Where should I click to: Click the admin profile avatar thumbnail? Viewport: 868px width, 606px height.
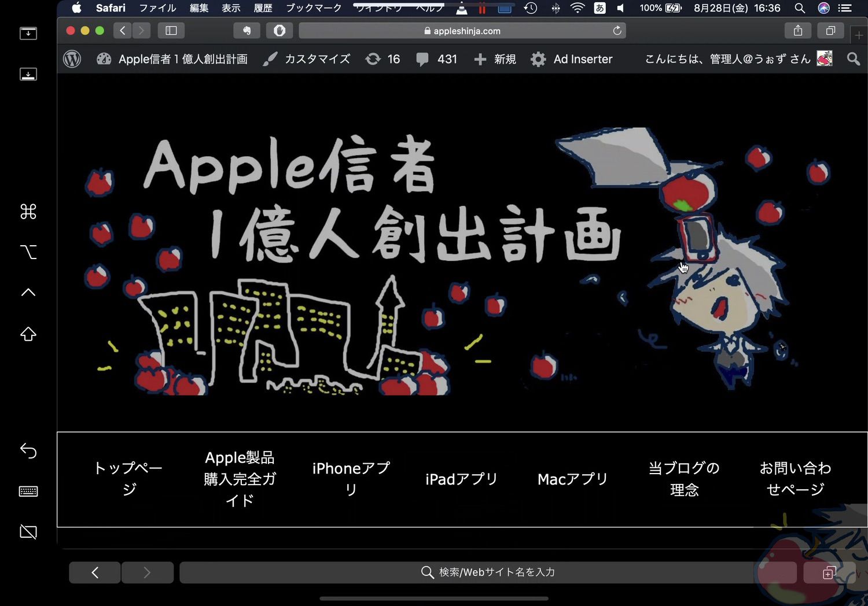click(825, 58)
